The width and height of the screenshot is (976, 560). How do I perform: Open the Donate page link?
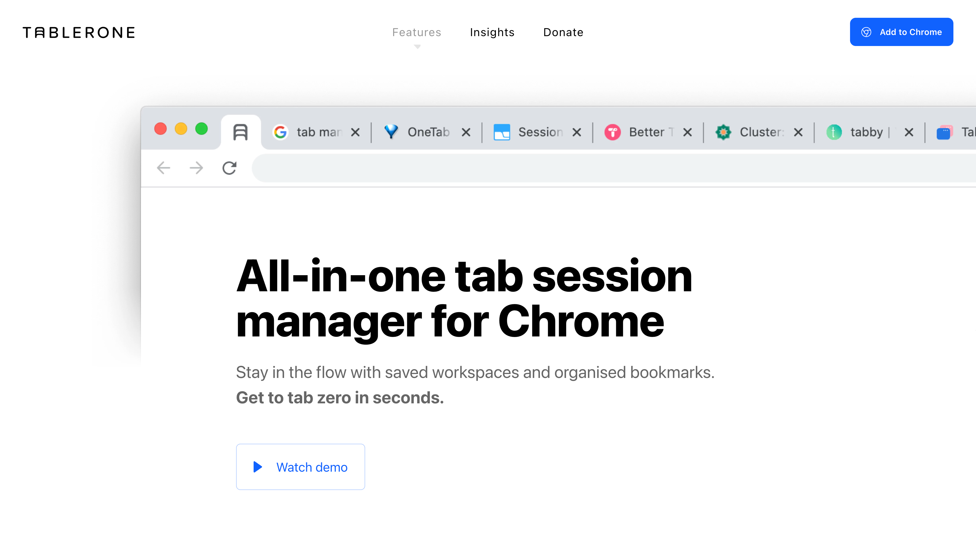563,32
